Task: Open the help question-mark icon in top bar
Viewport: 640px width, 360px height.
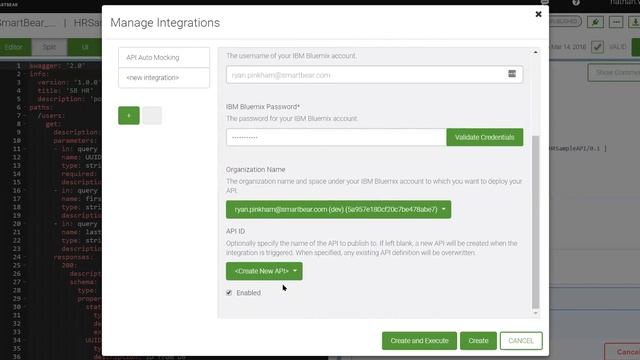Action: [576, 2]
